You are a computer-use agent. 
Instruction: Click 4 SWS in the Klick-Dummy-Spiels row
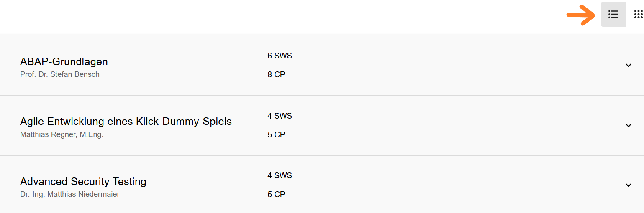coord(280,116)
